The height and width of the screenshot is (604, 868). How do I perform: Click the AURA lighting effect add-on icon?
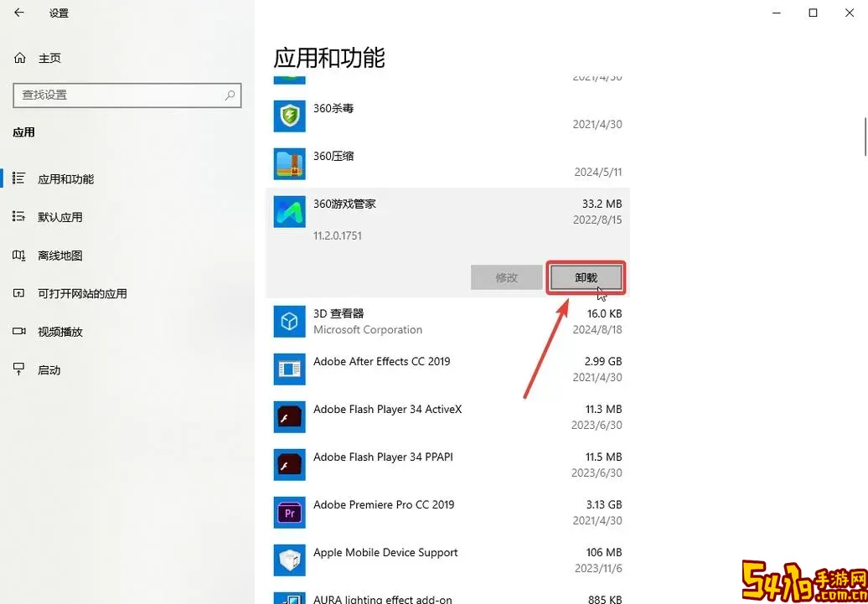coord(290,598)
